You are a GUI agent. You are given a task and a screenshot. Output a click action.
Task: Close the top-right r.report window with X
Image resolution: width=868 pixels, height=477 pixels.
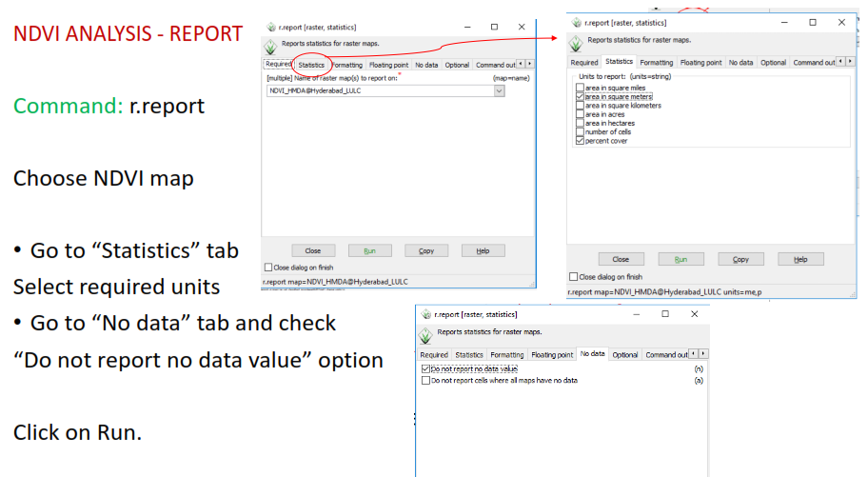point(841,21)
